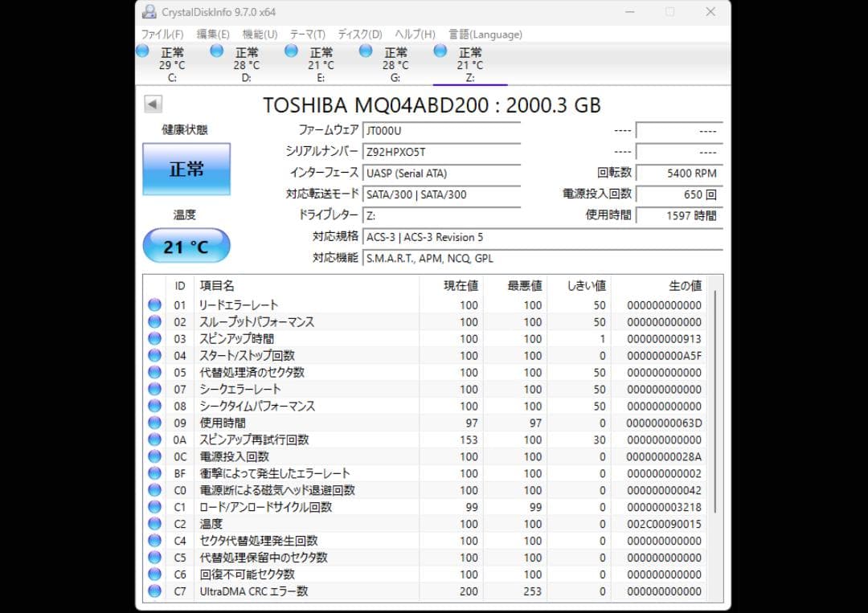Click the CrystalDiskInfo title bar app icon

pos(149,11)
